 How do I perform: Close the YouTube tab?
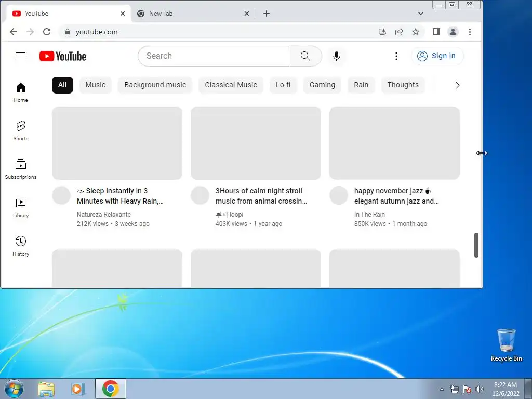(123, 14)
